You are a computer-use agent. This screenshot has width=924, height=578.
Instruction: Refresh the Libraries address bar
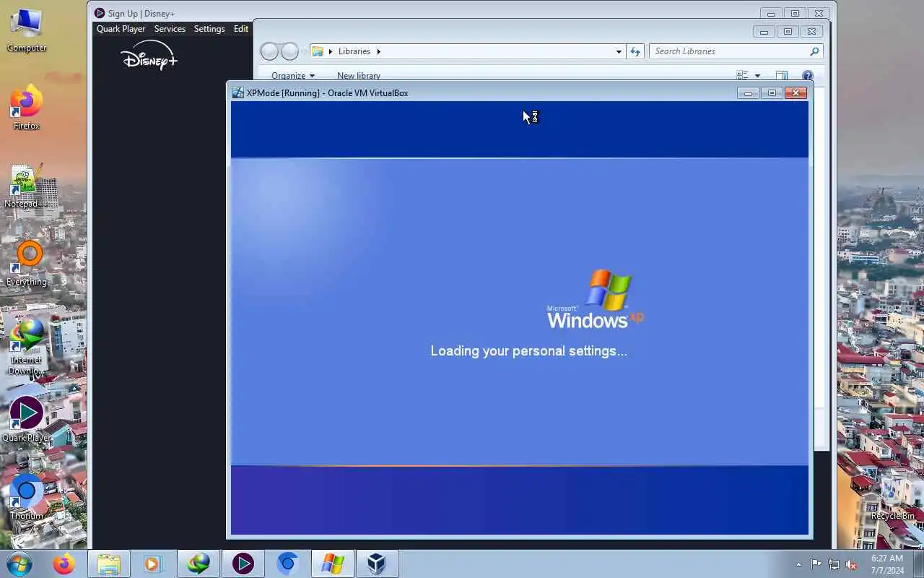click(x=635, y=51)
